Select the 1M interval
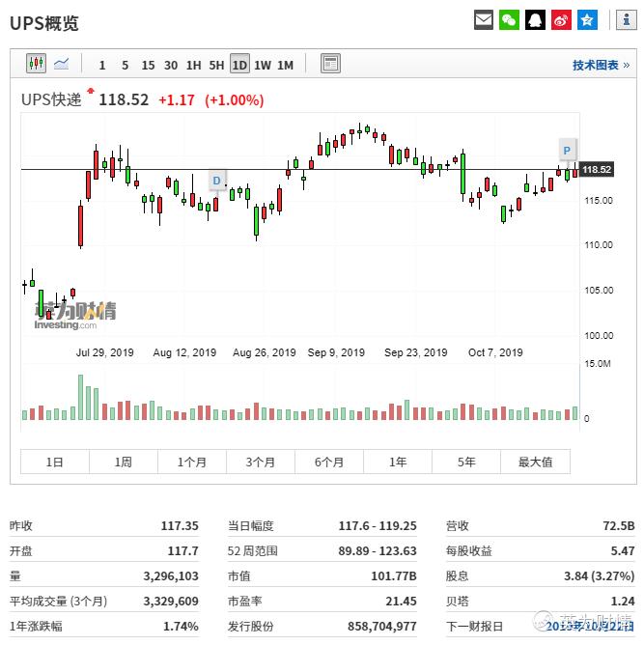This screenshot has height=645, width=644. pos(285,66)
